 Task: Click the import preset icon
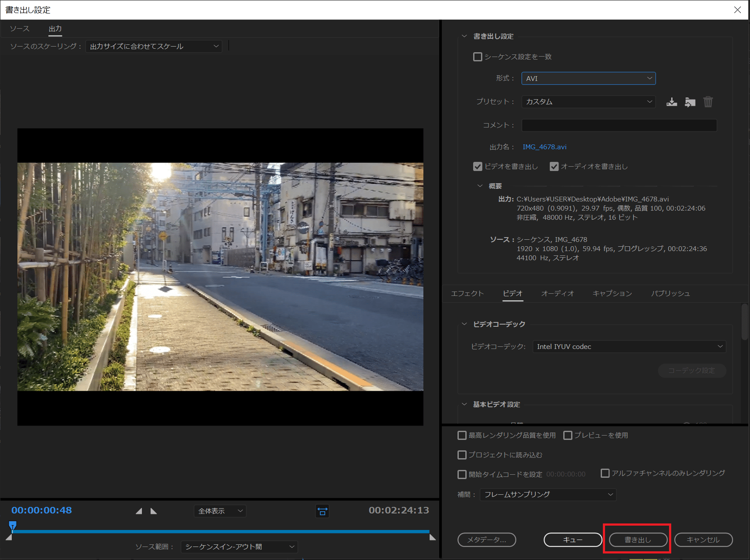(x=690, y=102)
